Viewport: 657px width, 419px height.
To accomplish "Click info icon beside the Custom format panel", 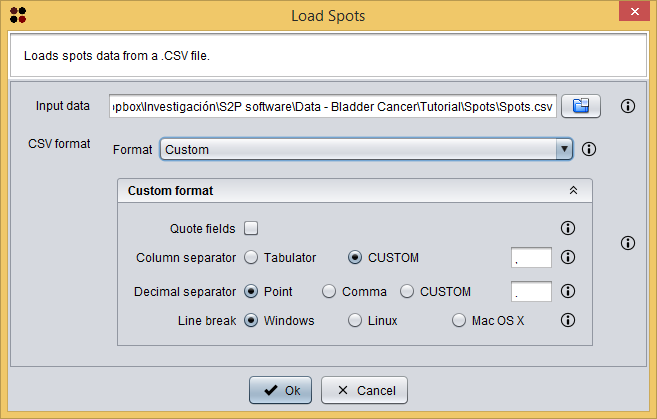I will pos(628,243).
